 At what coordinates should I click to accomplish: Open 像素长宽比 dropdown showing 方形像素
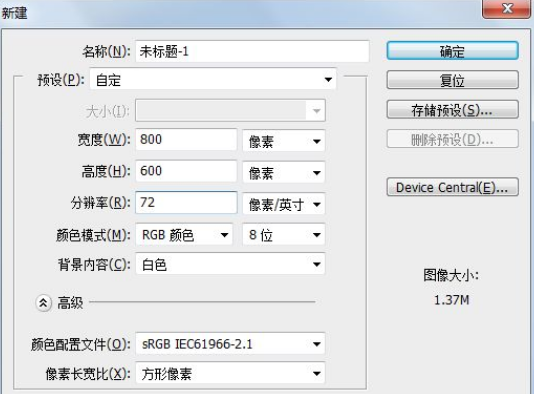(x=230, y=374)
